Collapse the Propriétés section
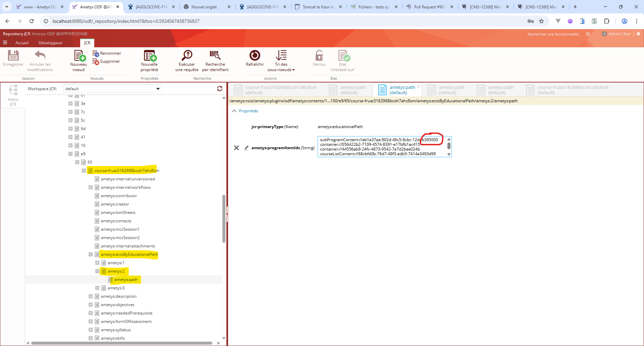 click(234, 111)
